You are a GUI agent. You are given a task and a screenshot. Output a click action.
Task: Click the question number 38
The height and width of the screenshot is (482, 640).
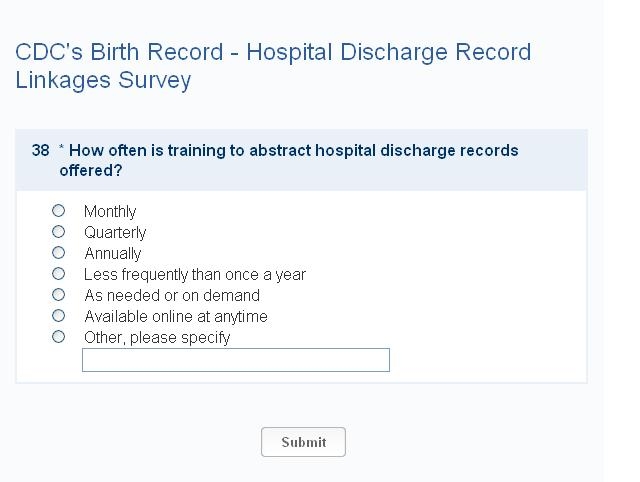40,151
